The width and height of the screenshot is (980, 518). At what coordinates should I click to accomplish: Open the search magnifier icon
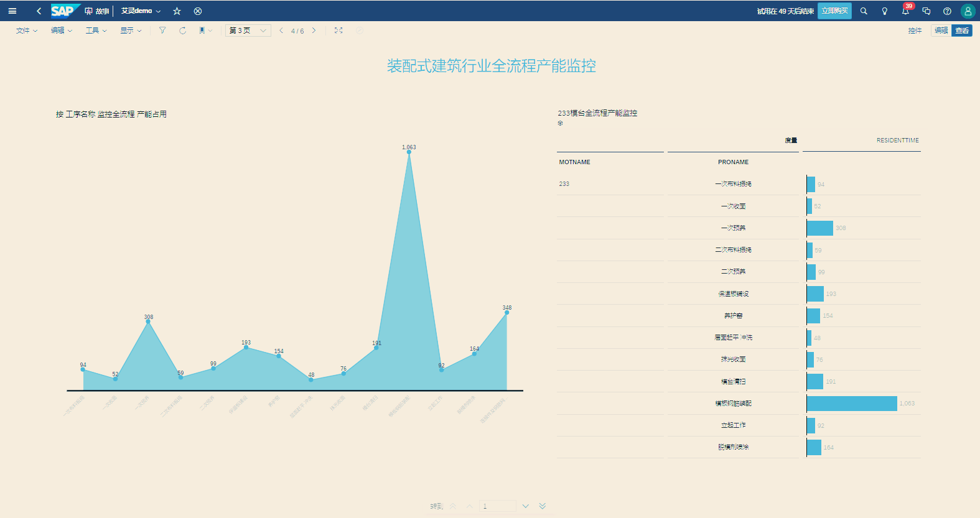[864, 11]
